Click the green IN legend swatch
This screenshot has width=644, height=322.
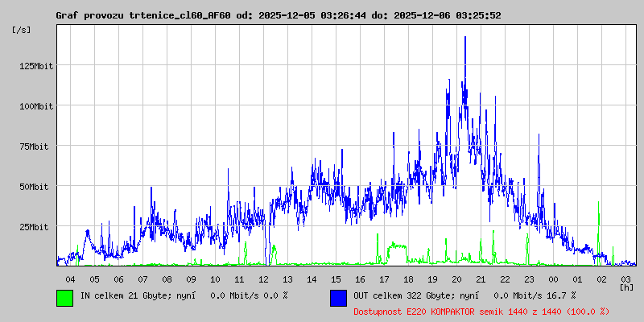click(64, 297)
